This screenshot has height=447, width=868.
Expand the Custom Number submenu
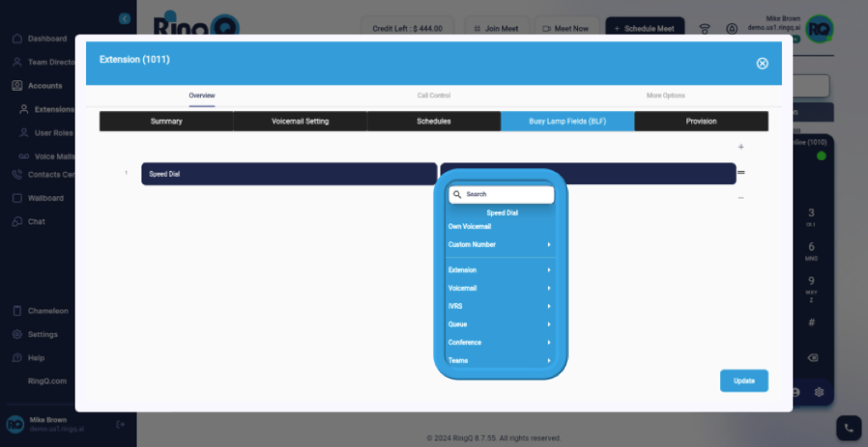[x=499, y=244]
